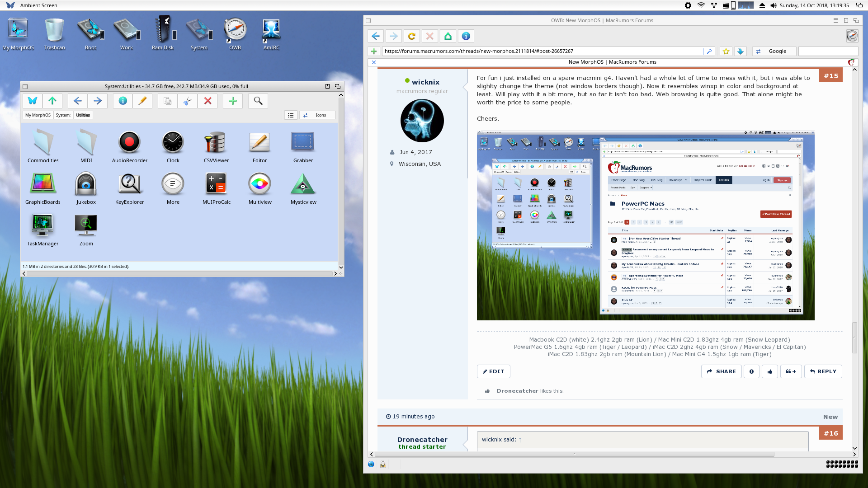Select the Jukebox icon
The width and height of the screenshot is (868, 488).
86,188
